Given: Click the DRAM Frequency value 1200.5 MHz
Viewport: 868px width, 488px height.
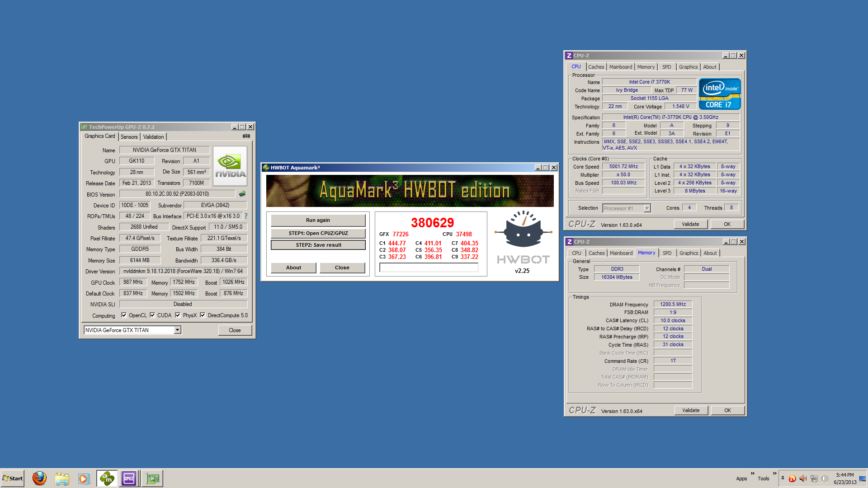Looking at the screenshot, I should [673, 304].
